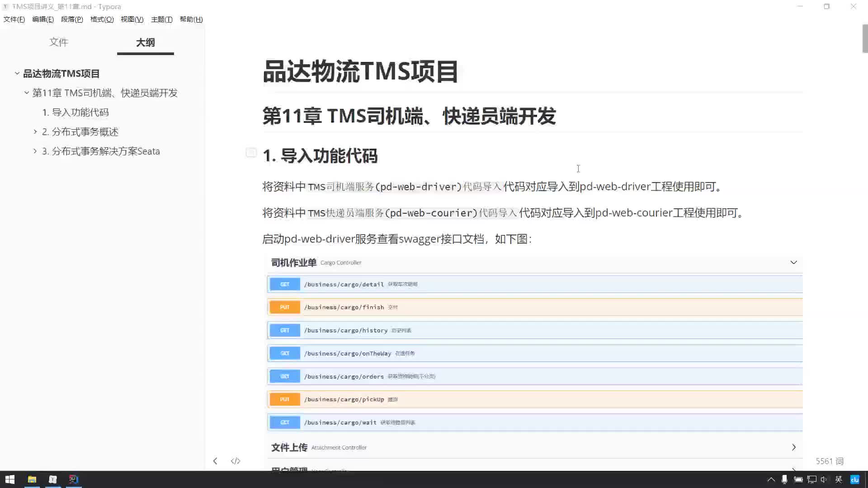Switch to the 文件 sidebar tab
Screen dimensions: 868x488
point(59,42)
